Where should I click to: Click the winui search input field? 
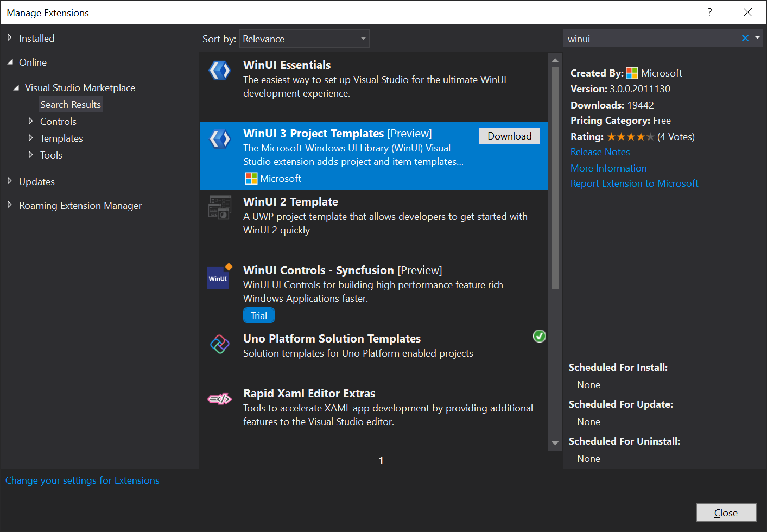(651, 39)
